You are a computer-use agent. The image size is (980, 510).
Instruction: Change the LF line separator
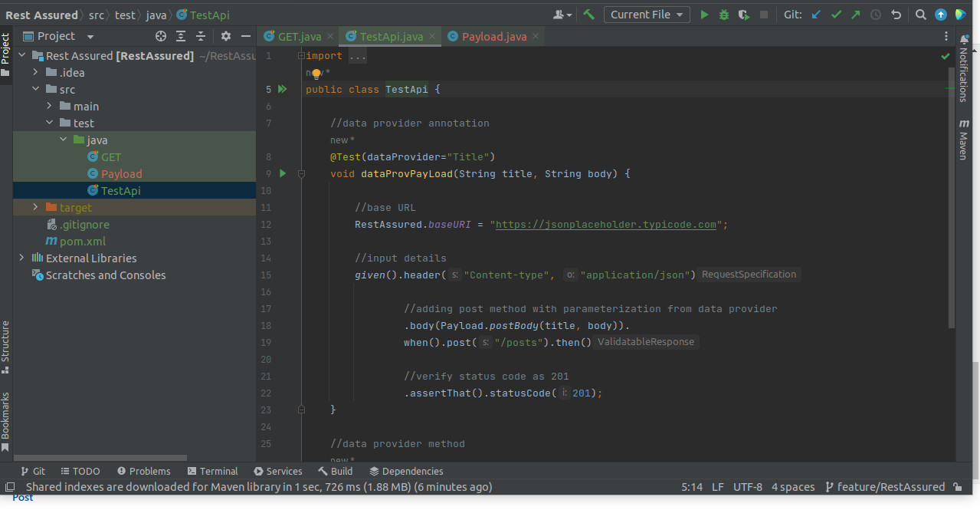point(718,487)
